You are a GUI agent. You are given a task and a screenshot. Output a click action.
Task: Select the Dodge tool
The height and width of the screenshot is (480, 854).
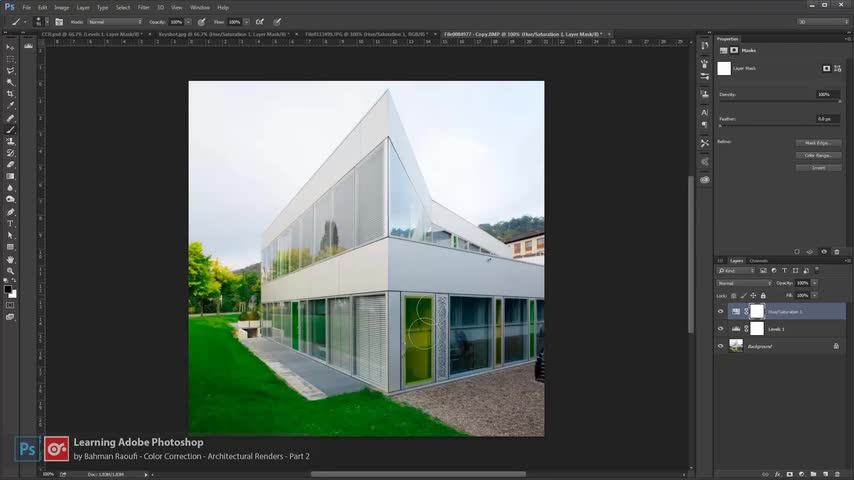pyautogui.click(x=10, y=200)
